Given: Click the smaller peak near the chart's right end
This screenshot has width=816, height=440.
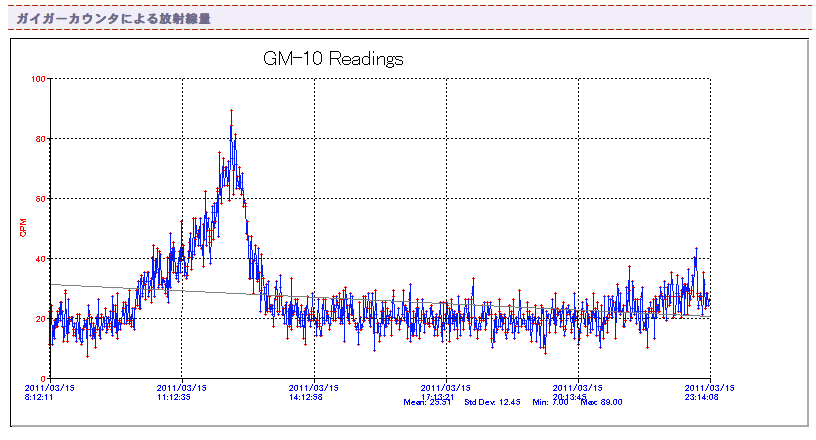Looking at the screenshot, I should pos(695,249).
